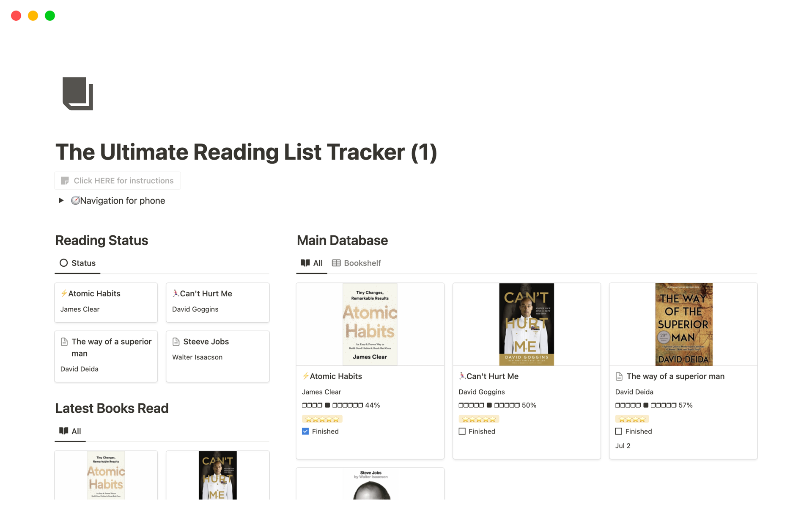Click the Can't Hurt Me book cover
The image size is (812, 508).
[x=526, y=324]
